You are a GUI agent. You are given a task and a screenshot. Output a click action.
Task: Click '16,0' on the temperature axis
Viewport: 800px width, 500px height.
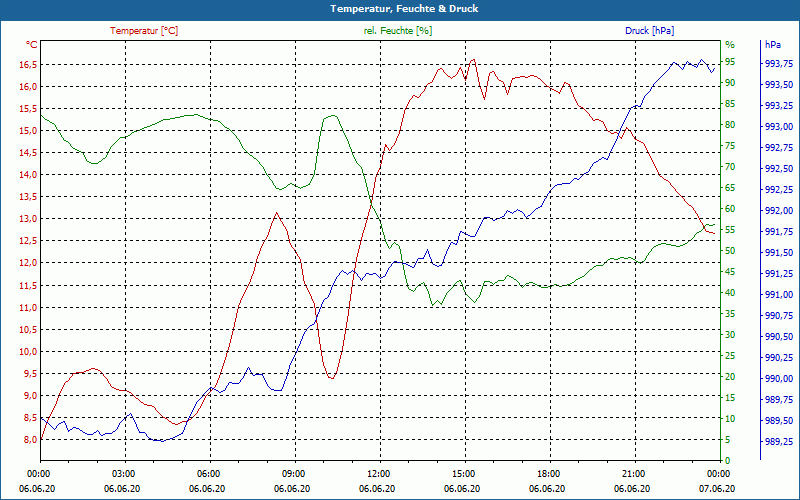[x=29, y=87]
